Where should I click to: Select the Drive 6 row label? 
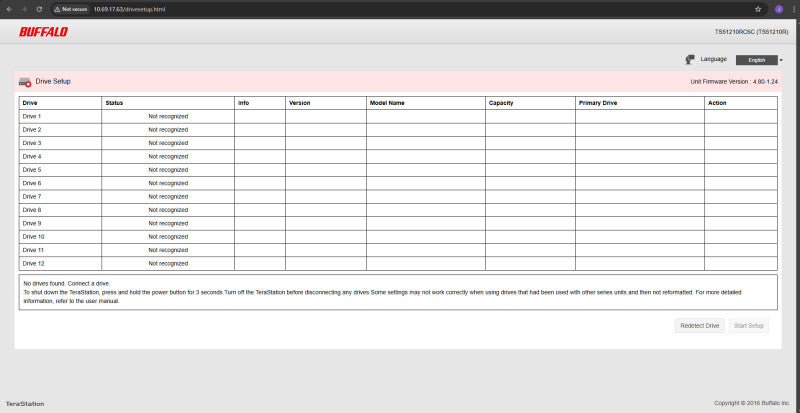pos(32,183)
